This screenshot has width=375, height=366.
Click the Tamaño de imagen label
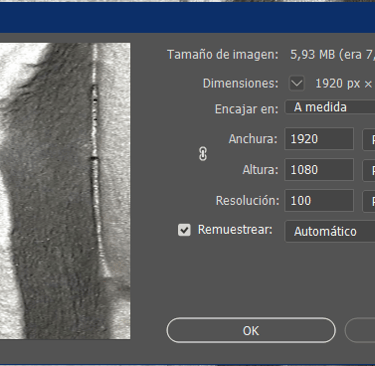[x=223, y=55]
